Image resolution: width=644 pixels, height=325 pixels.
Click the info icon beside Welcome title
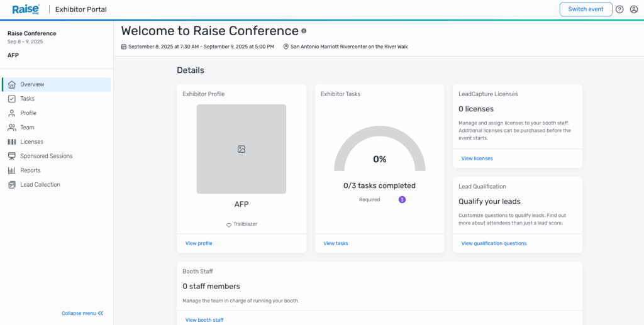click(304, 31)
